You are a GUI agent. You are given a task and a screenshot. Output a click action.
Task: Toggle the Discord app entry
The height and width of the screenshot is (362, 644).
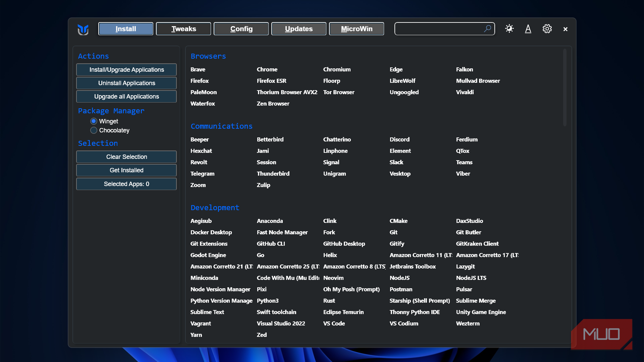coord(399,139)
